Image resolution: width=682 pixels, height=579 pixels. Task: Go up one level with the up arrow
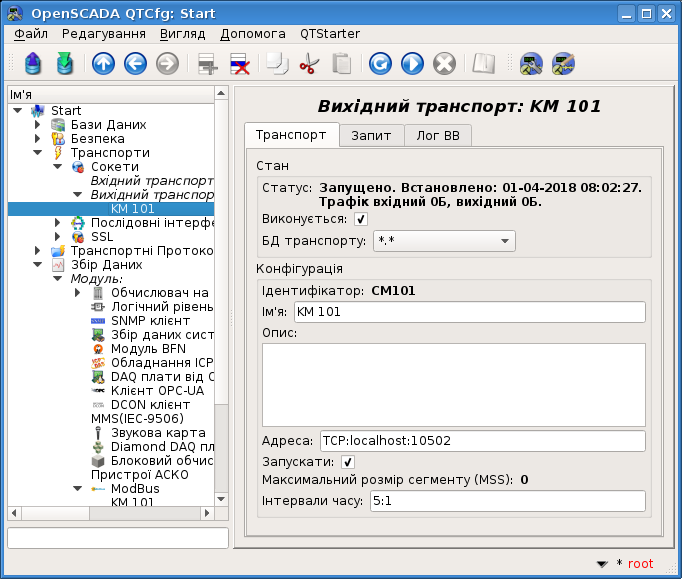103,64
